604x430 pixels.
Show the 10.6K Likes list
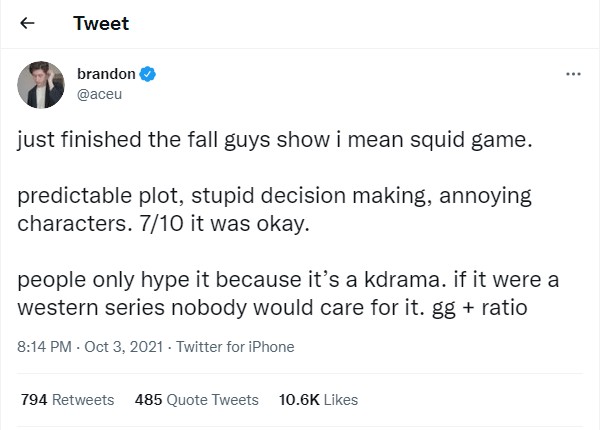[318, 400]
